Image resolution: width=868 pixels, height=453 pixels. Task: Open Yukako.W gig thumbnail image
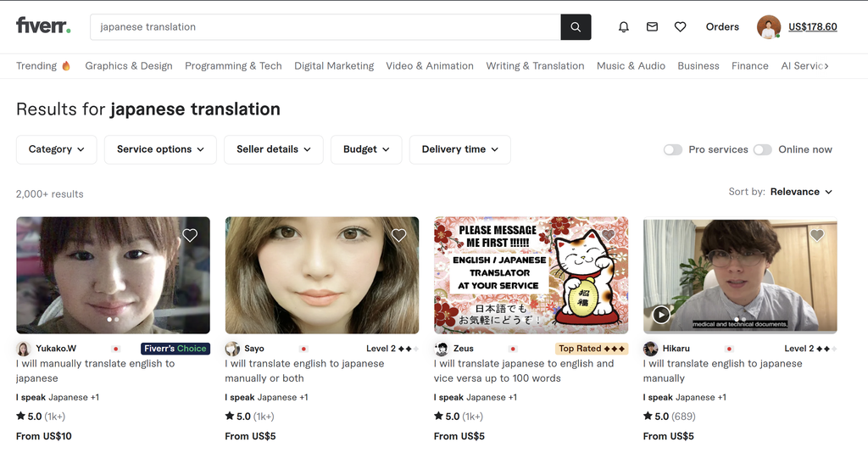pos(113,275)
